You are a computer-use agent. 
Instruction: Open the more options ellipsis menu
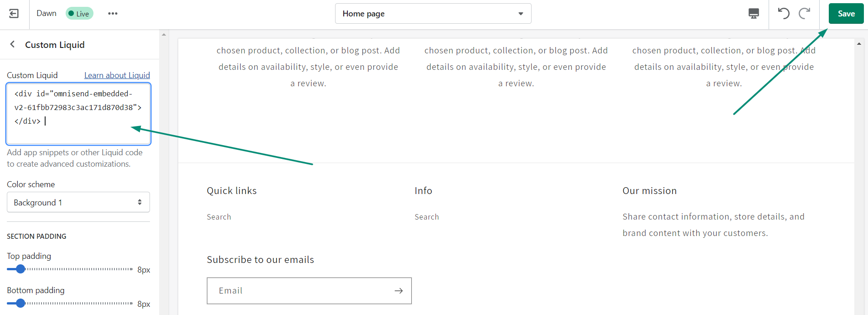(x=112, y=13)
